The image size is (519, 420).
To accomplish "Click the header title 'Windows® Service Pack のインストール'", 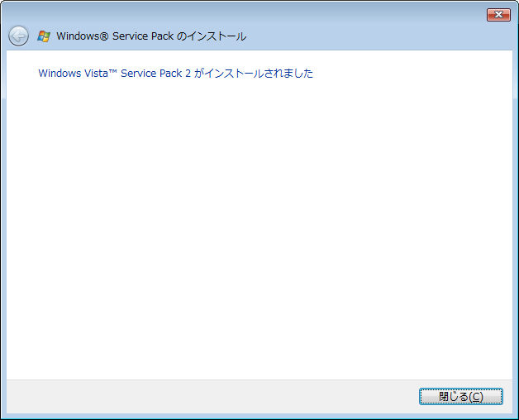I will (151, 36).
